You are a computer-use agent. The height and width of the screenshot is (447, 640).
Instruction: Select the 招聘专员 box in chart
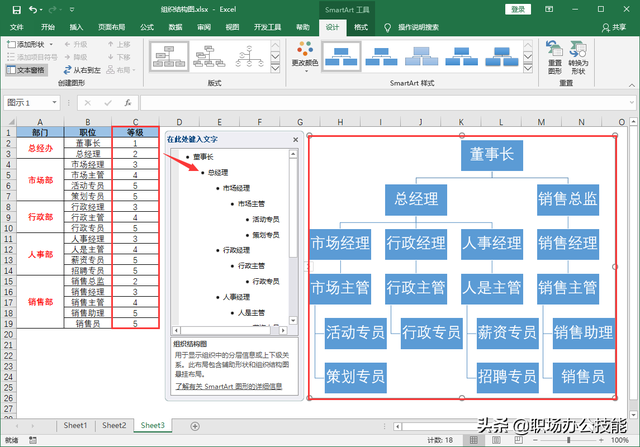tap(507, 377)
